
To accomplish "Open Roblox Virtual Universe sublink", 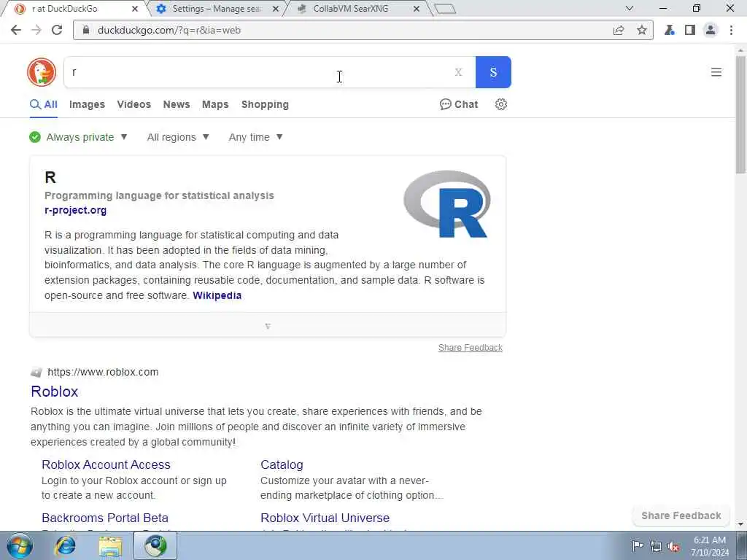I will click(325, 518).
